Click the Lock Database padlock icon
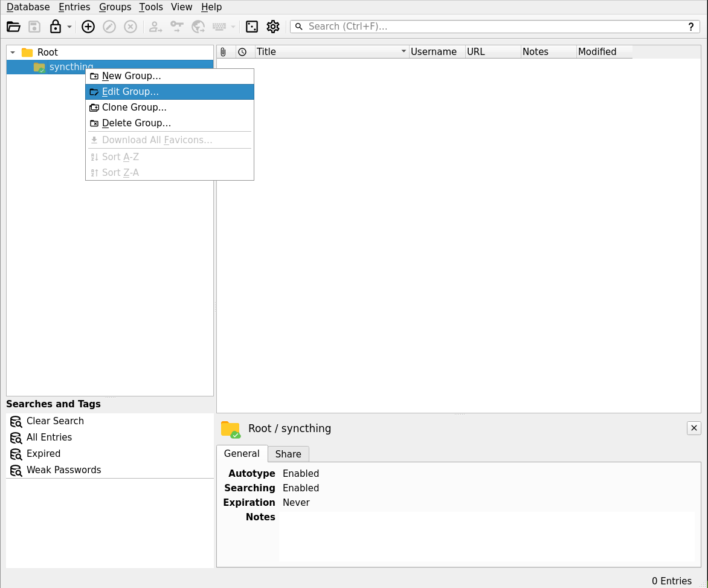The width and height of the screenshot is (708, 588). [x=56, y=27]
